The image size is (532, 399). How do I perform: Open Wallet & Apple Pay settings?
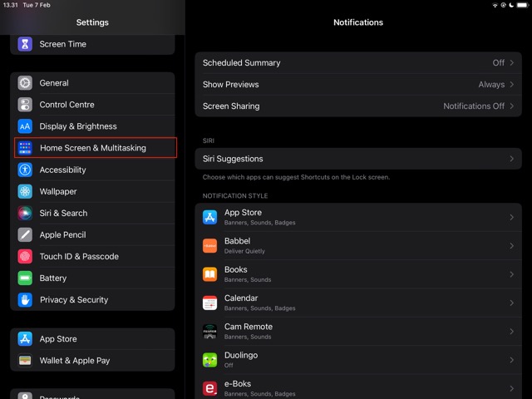[x=93, y=361]
